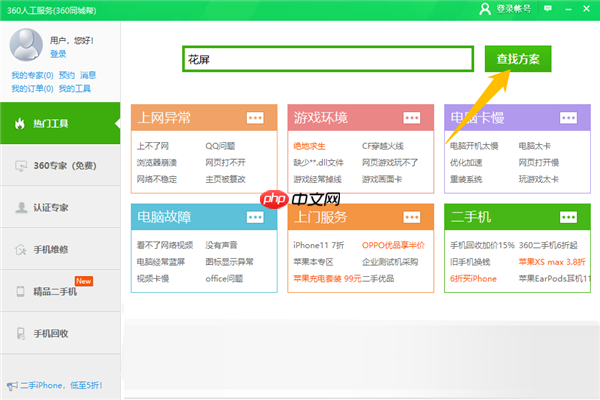Go to 手机维修 sidebar tab
Image resolution: width=600 pixels, height=400 pixels.
point(60,250)
